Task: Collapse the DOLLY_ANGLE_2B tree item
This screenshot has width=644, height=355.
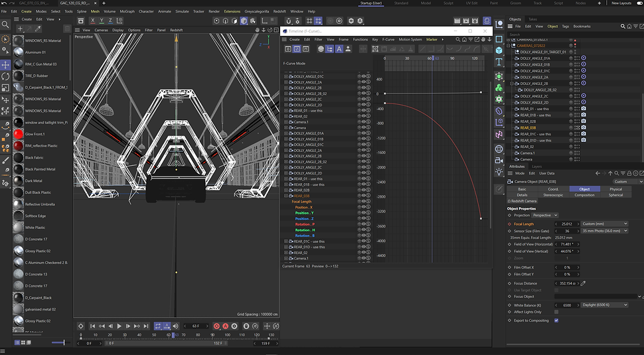Action: (x=511, y=84)
